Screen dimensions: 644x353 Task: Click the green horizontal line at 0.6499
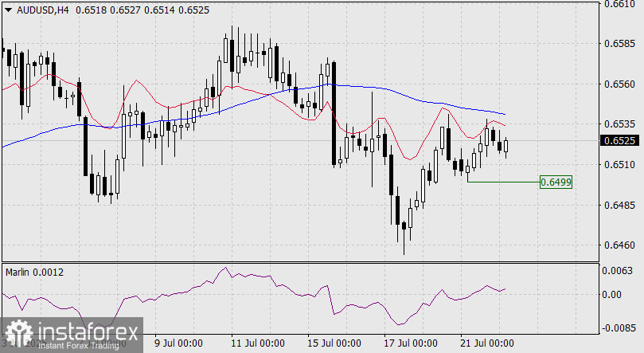click(x=504, y=182)
